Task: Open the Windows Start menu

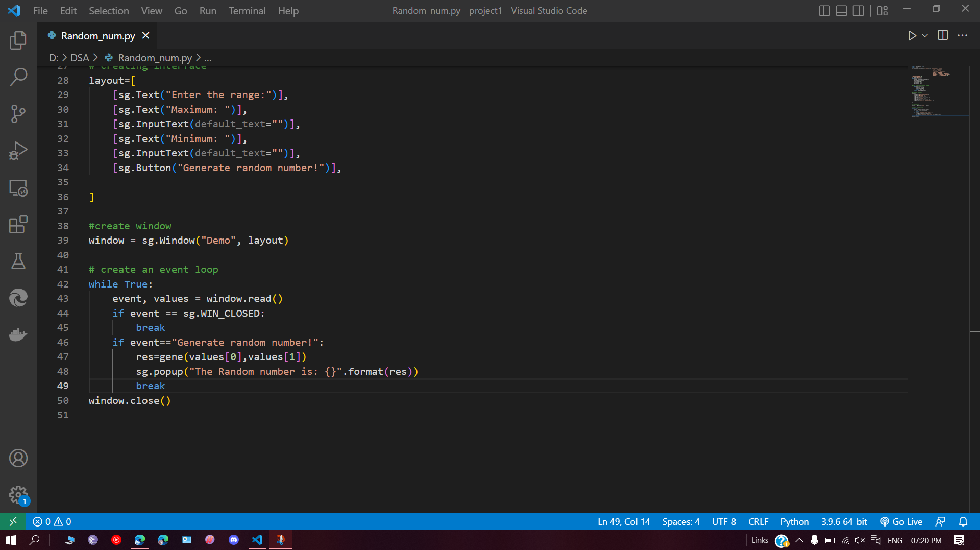Action: click(11, 540)
